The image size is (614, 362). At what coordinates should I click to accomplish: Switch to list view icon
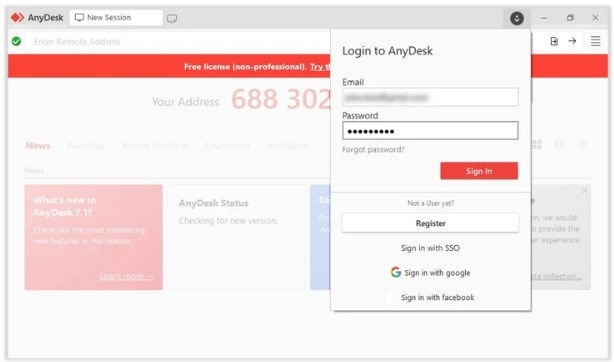[582, 145]
